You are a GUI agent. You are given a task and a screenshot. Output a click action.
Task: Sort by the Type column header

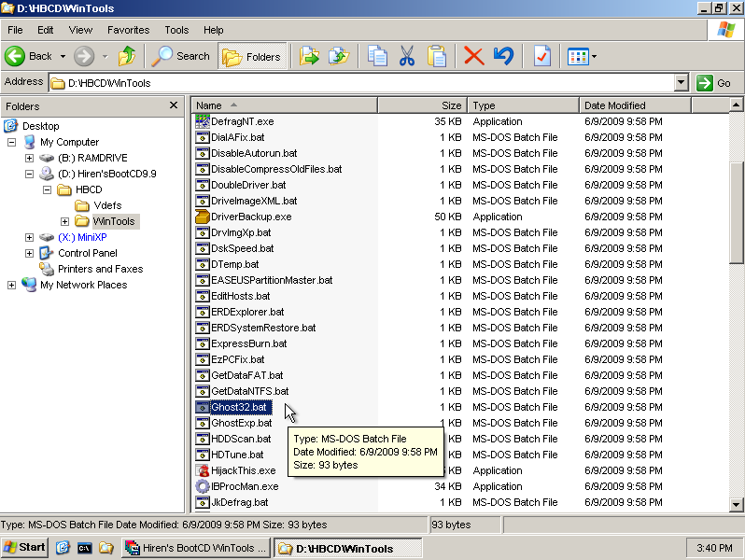(x=523, y=105)
